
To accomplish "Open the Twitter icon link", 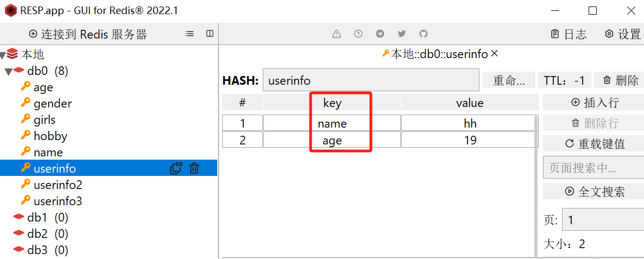I will (402, 34).
